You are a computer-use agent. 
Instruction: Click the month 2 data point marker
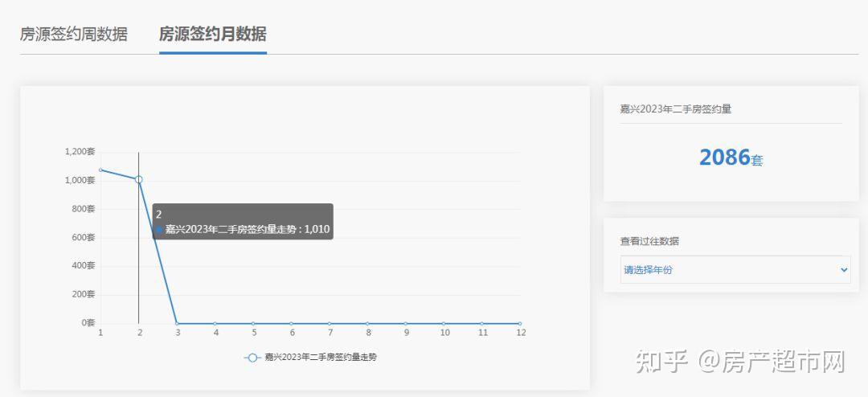coord(138,179)
